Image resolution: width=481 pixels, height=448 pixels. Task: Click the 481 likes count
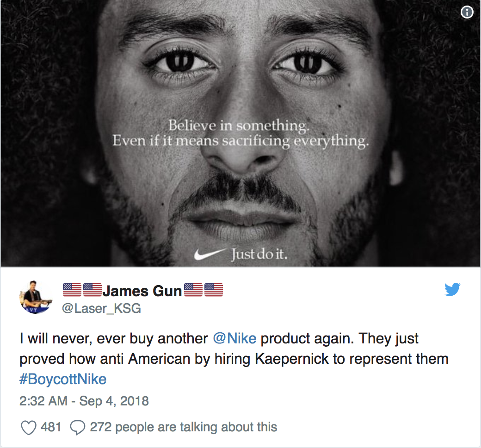tap(51, 427)
